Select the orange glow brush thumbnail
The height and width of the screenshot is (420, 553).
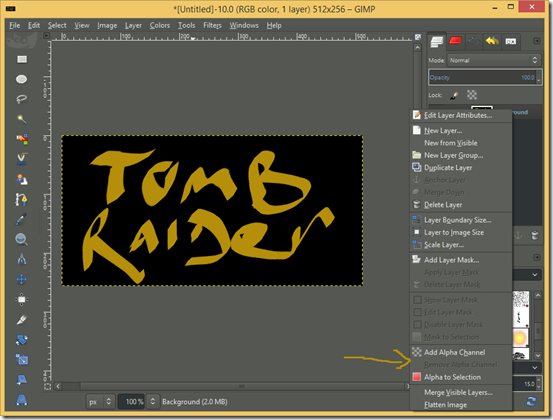(521, 338)
